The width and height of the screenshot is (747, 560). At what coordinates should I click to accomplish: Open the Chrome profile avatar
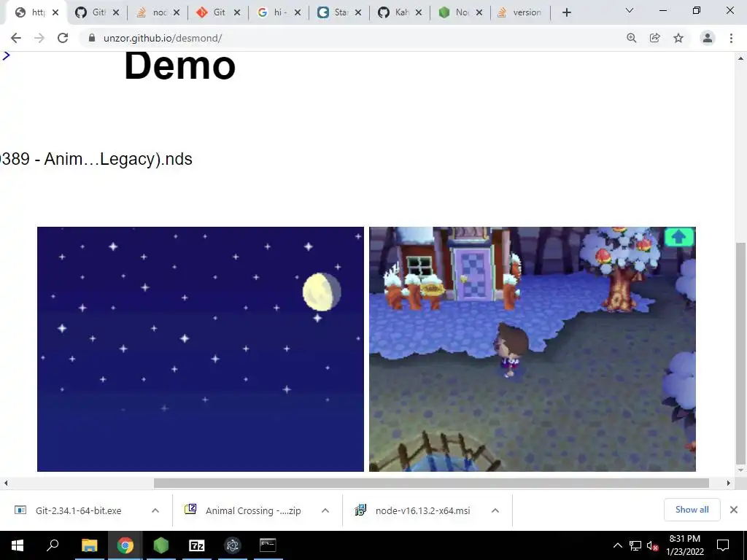(708, 38)
